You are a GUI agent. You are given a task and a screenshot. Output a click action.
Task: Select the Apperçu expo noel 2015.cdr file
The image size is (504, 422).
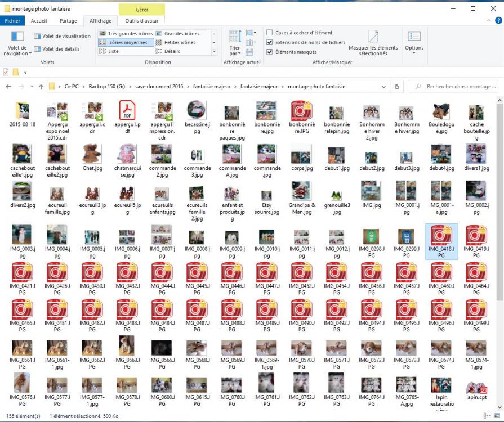tap(57, 121)
